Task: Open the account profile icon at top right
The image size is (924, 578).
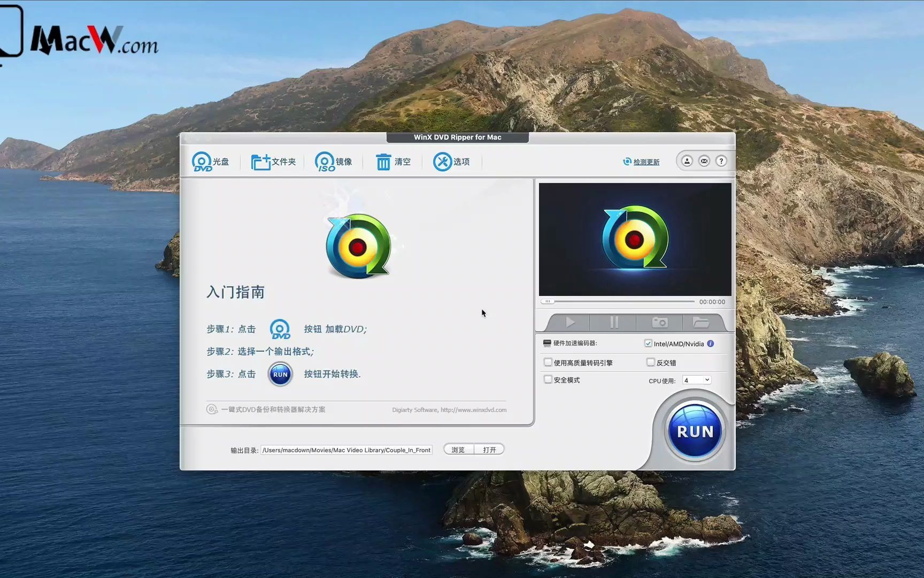Action: pyautogui.click(x=687, y=161)
